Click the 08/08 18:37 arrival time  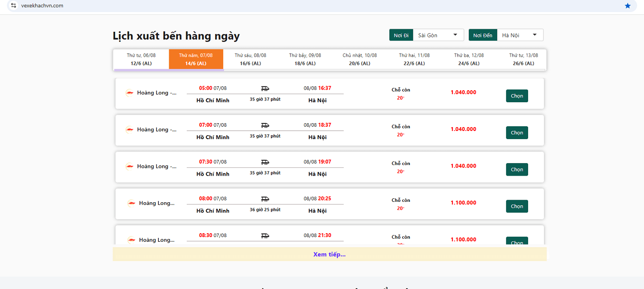317,125
